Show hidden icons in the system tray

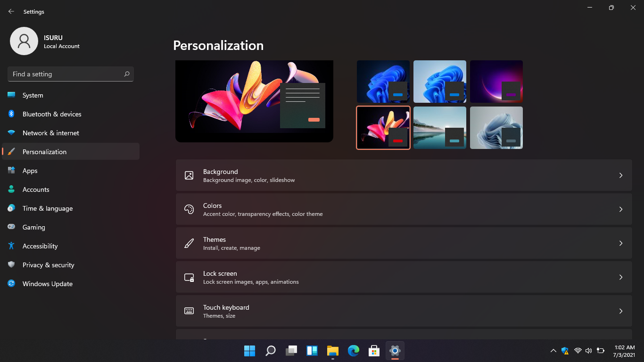(x=553, y=351)
